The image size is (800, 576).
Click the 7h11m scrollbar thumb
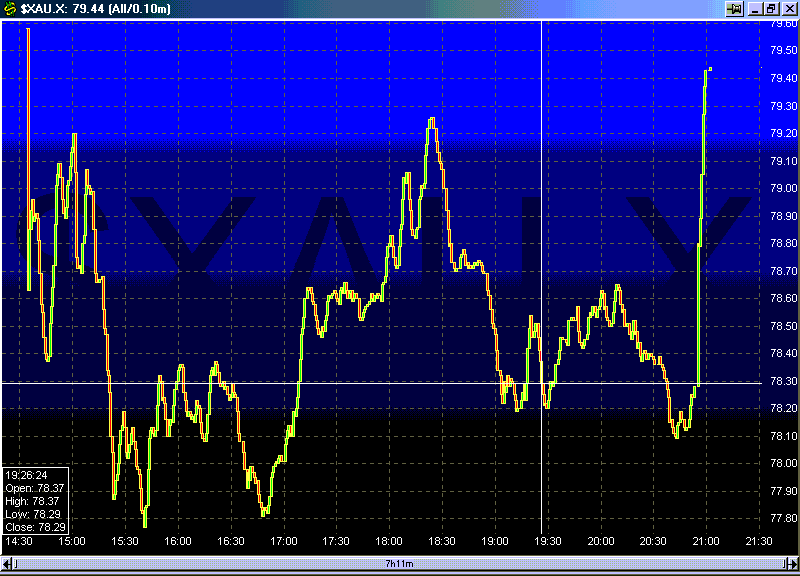[x=399, y=564]
